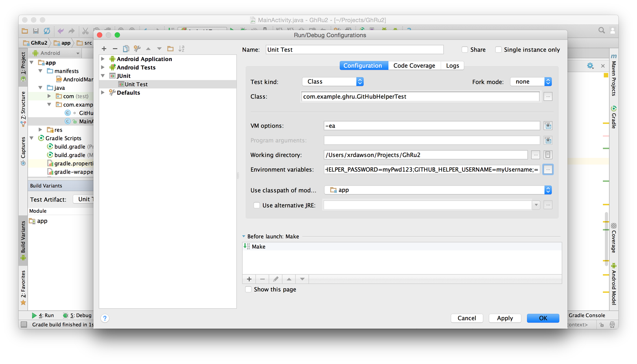637x364 pixels.
Task: Add a new configuration with the plus icon
Action: pos(104,49)
